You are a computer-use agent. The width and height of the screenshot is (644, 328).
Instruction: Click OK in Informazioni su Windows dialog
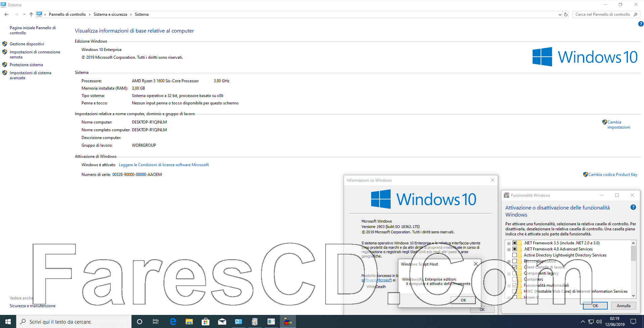[x=482, y=310]
